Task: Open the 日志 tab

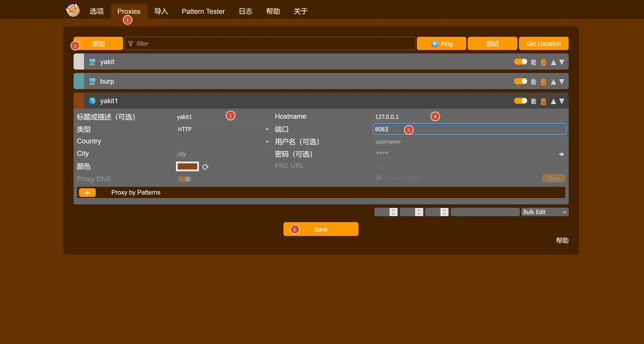Action: 246,11
